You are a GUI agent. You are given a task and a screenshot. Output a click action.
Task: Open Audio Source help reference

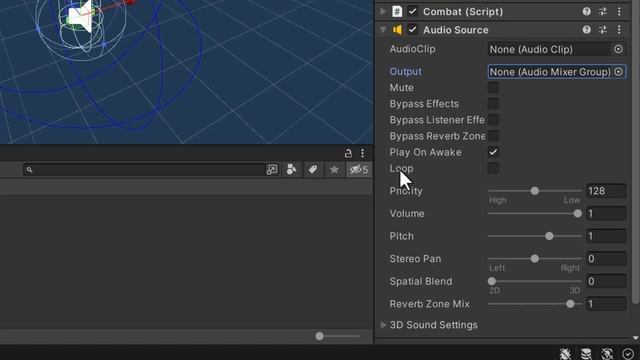click(x=587, y=30)
